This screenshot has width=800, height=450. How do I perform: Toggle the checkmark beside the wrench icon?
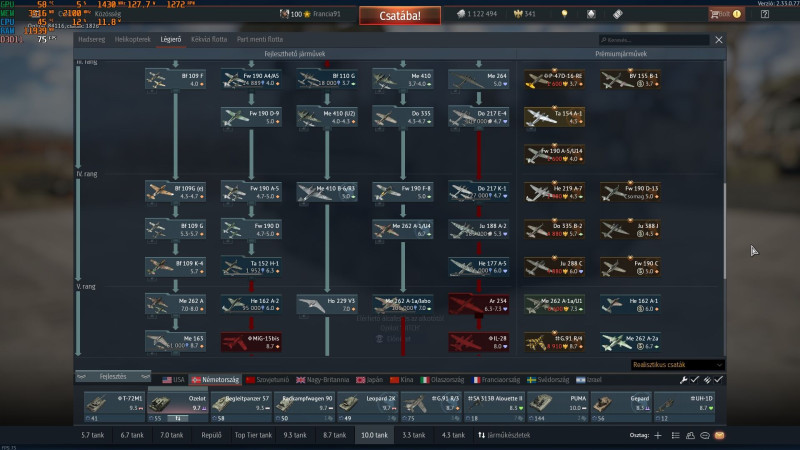(695, 380)
